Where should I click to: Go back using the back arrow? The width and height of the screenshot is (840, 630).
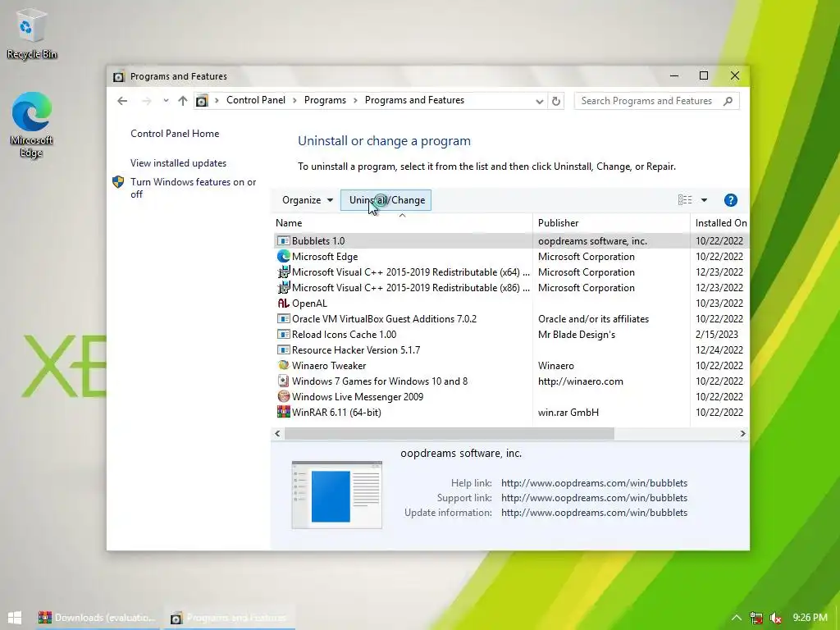pyautogui.click(x=122, y=101)
